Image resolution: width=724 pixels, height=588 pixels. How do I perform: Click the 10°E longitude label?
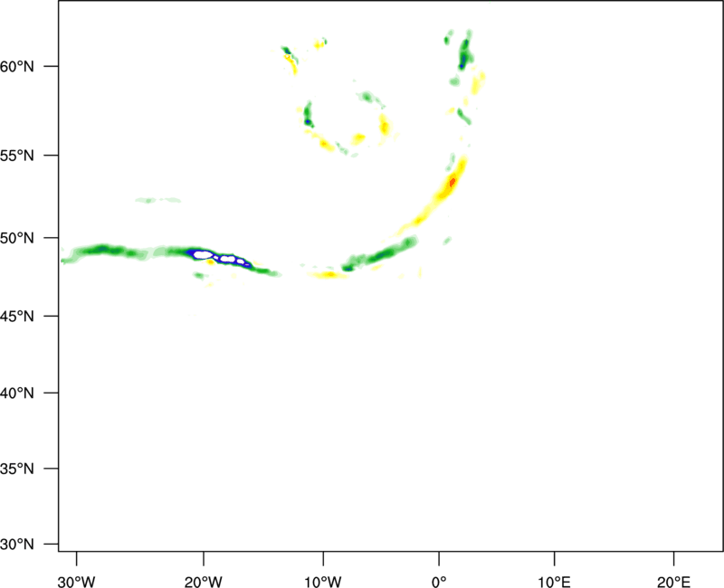[554, 582]
